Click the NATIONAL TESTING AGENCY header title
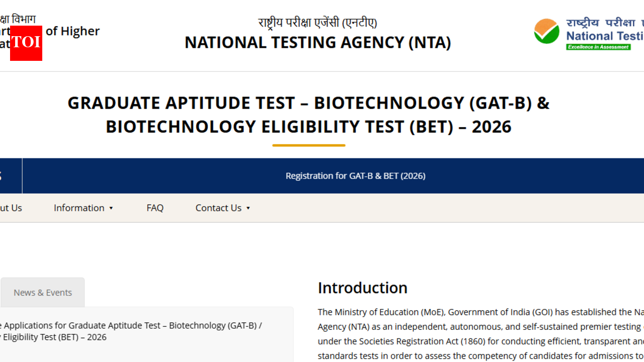The height and width of the screenshot is (362, 644). pos(317,42)
